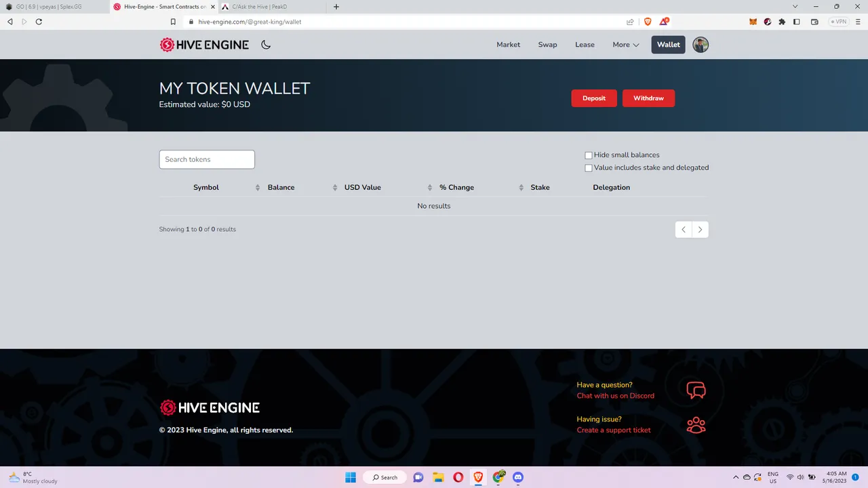Sort table by USD Value column
This screenshot has height=488, width=868.
pyautogui.click(x=363, y=187)
